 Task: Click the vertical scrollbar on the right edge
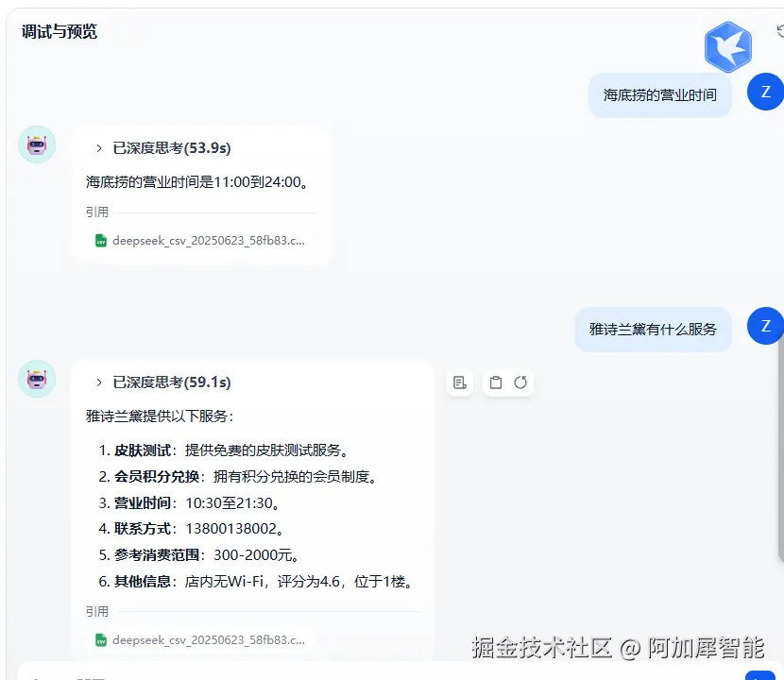point(781,450)
